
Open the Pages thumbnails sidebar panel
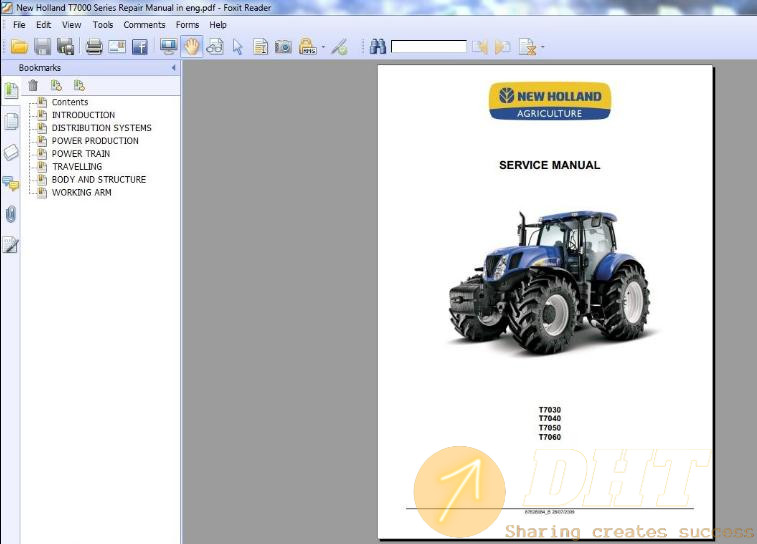(11, 121)
